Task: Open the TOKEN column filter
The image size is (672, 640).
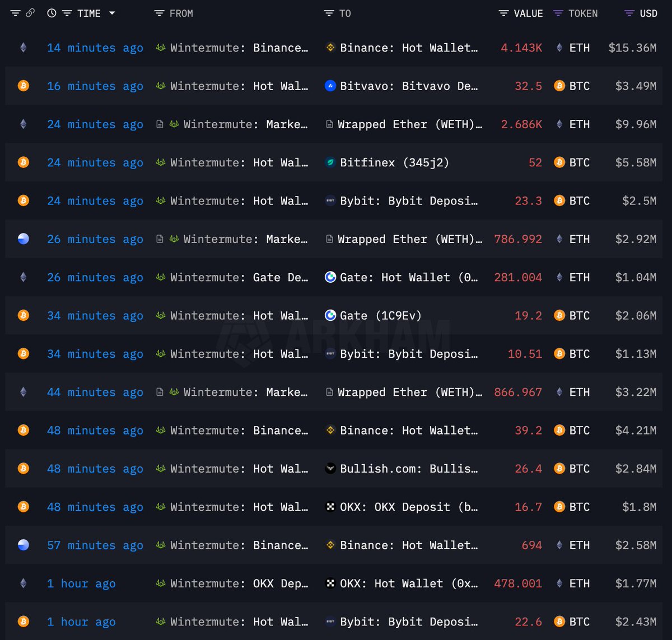Action: (x=558, y=13)
